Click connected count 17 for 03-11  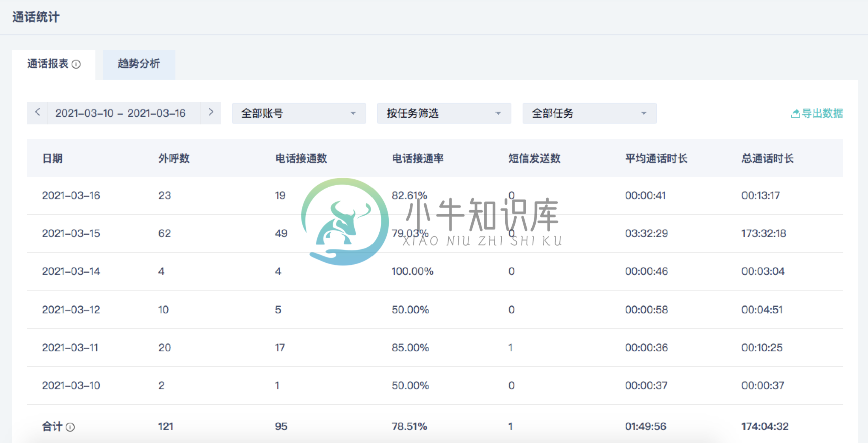tap(280, 348)
